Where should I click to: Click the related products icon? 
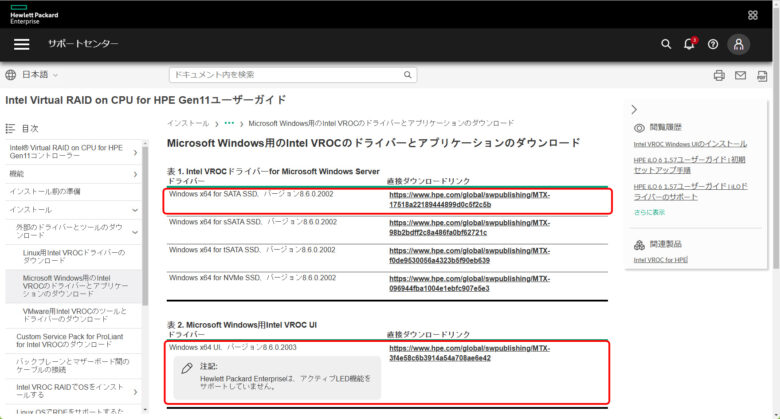pos(639,244)
